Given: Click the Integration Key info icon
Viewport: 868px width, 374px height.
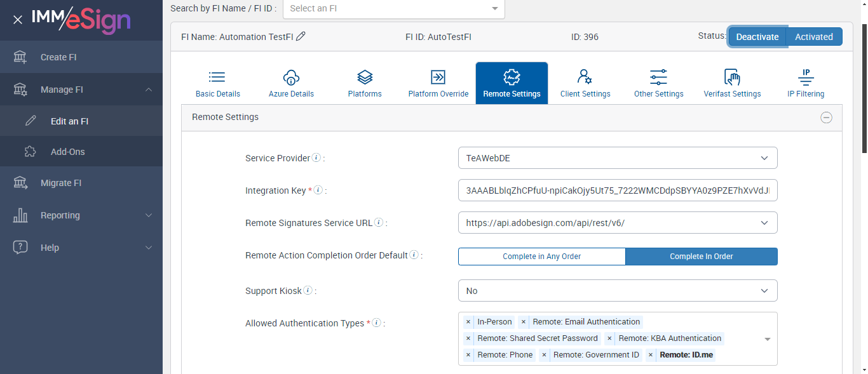Looking at the screenshot, I should point(318,190).
